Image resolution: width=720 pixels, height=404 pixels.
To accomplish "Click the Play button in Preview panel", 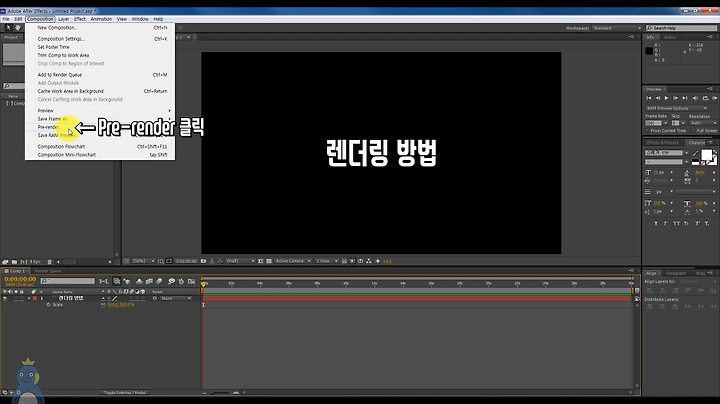I will point(666,98).
